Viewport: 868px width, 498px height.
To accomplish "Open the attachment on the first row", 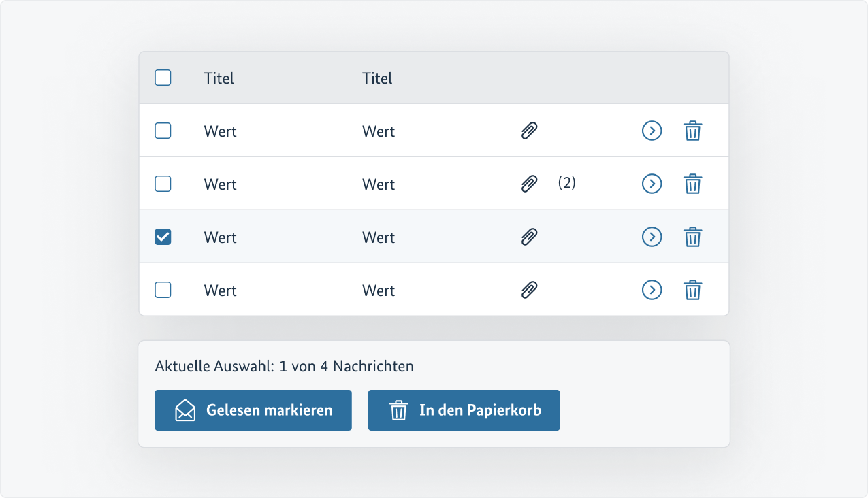I will (530, 131).
